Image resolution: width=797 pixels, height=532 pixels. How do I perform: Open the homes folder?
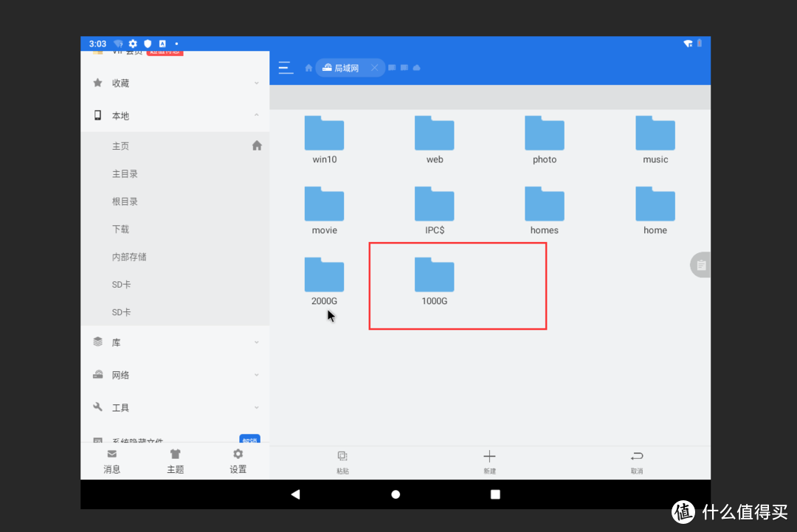point(545,210)
